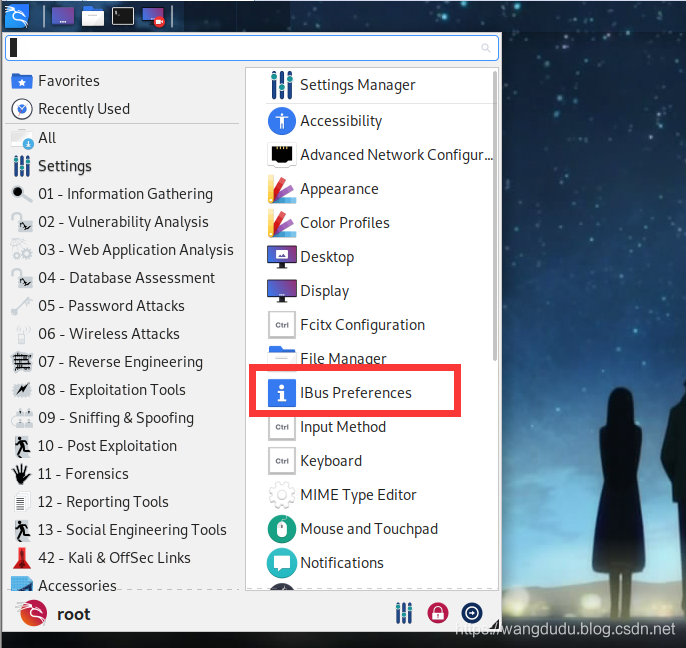
Task: Click the 05 - Password Attacks key icon
Action: (x=21, y=306)
